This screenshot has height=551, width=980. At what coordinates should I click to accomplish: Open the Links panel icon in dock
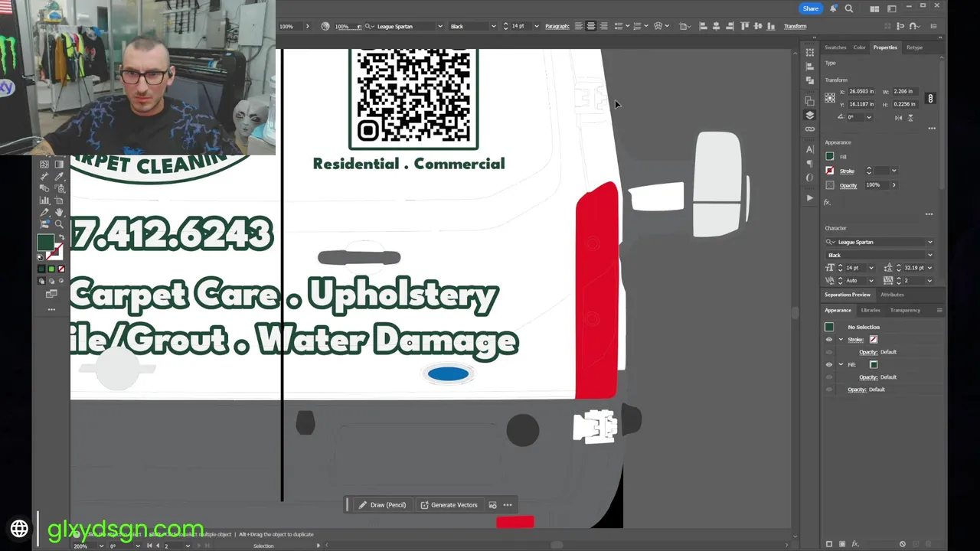[x=810, y=129]
